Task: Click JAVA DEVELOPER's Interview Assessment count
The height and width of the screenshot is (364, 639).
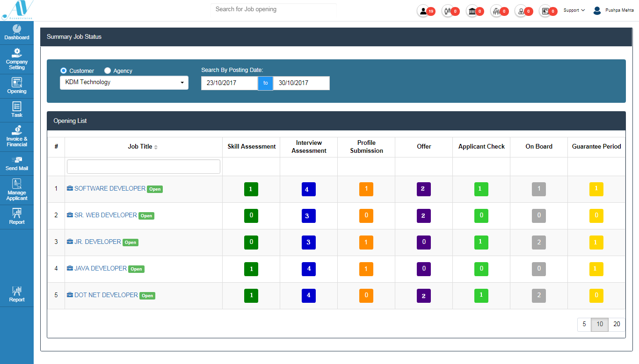Action: click(x=309, y=269)
